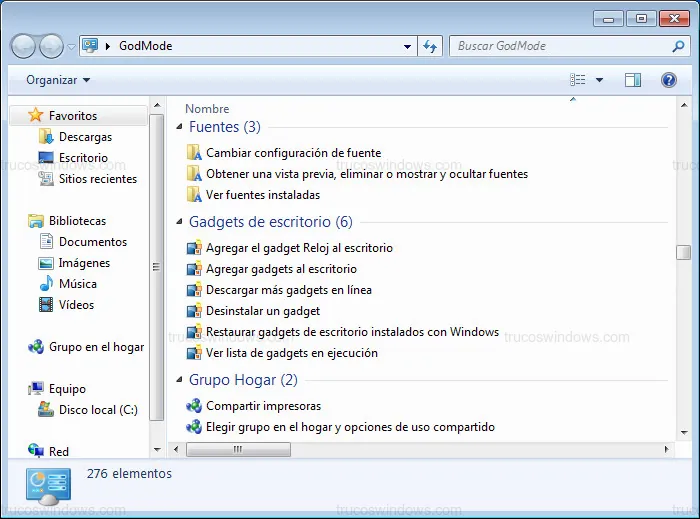Open Música library in navigation pane
The height and width of the screenshot is (519, 700).
coord(77,284)
